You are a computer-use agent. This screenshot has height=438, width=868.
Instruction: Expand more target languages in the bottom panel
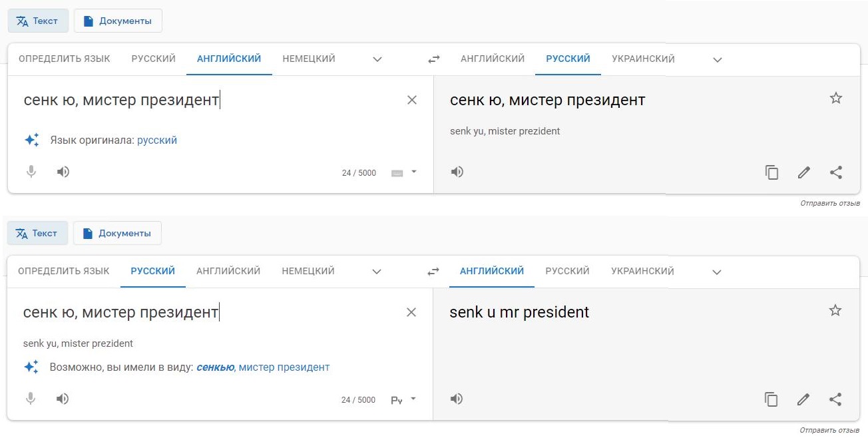coord(717,272)
